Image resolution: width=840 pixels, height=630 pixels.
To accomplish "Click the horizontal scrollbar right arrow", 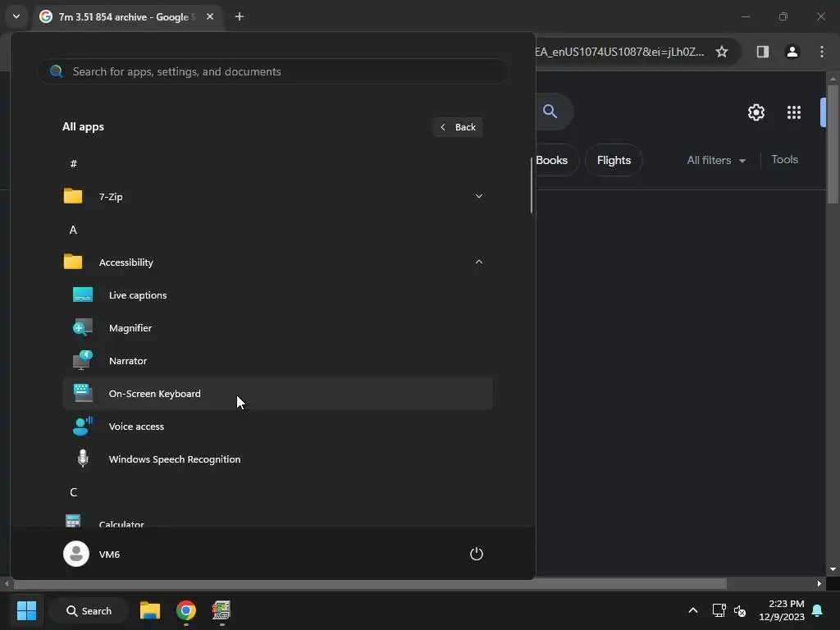I will 819,583.
